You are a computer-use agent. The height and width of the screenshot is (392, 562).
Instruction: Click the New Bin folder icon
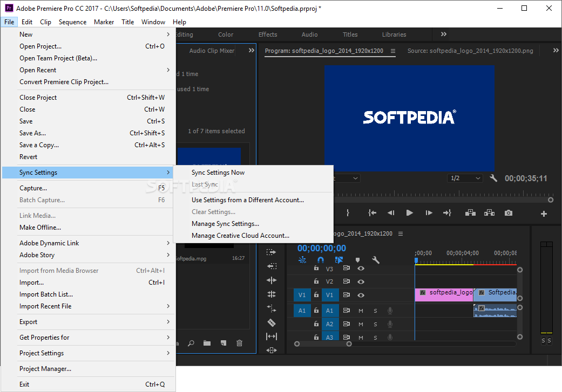[207, 343]
